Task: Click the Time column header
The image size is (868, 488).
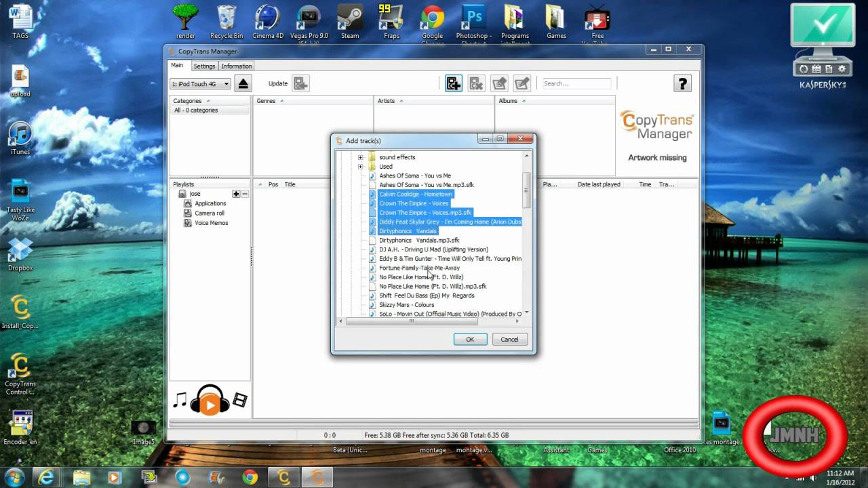Action: (x=645, y=184)
